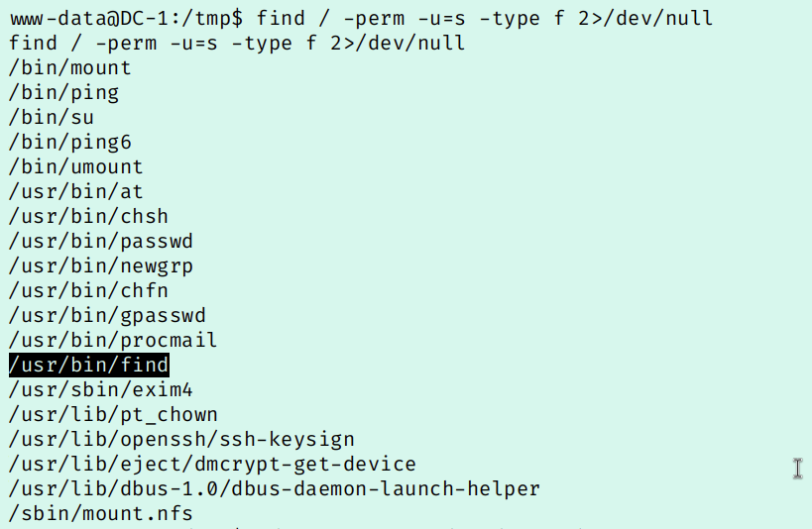
Task: Click the /usr/bin/at output line
Action: point(76,192)
